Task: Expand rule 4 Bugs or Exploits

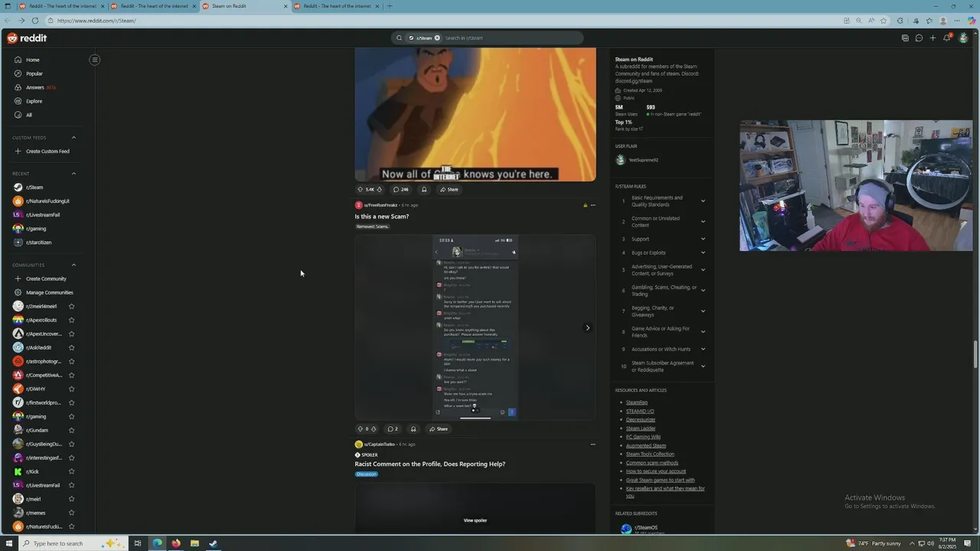Action: 703,253
